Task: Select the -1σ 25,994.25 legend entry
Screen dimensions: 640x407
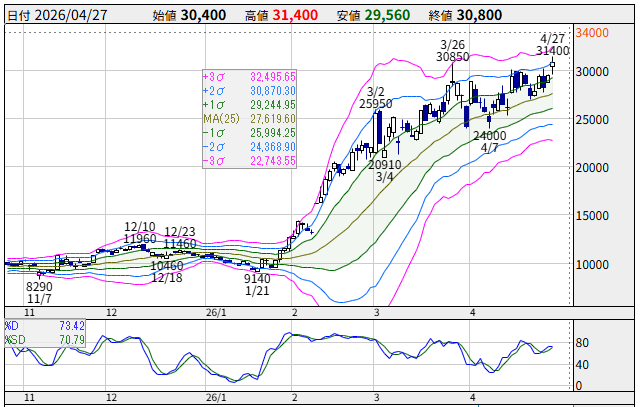Action: (x=249, y=132)
